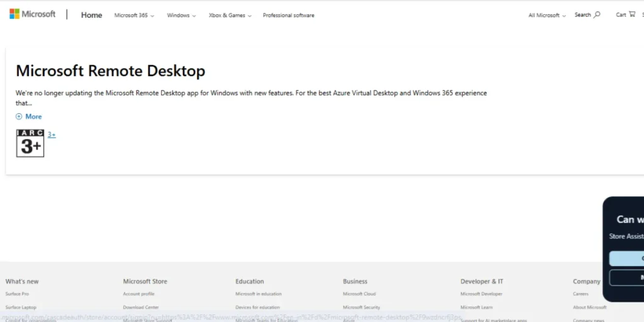Click the What's new footer heading
The image size is (644, 322).
[22, 281]
